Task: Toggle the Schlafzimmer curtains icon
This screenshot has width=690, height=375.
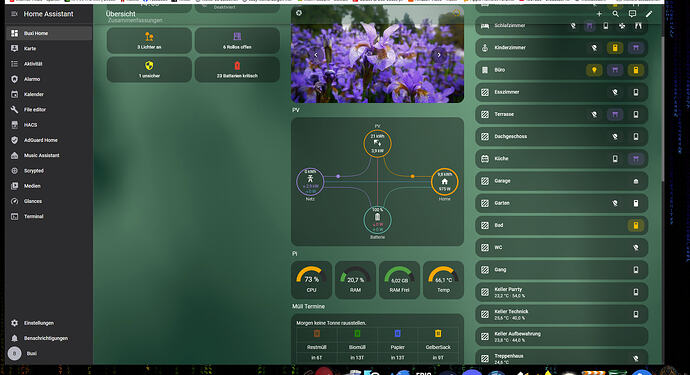Action: click(x=638, y=26)
